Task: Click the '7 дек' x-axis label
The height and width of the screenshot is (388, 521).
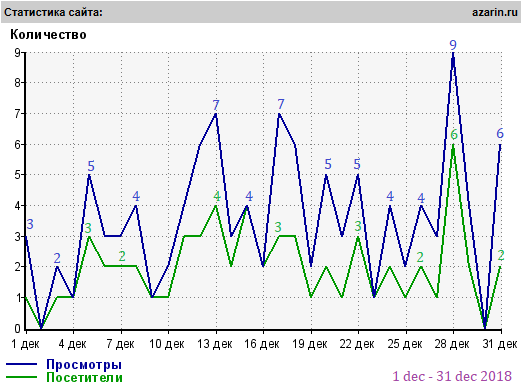Action: click(120, 344)
